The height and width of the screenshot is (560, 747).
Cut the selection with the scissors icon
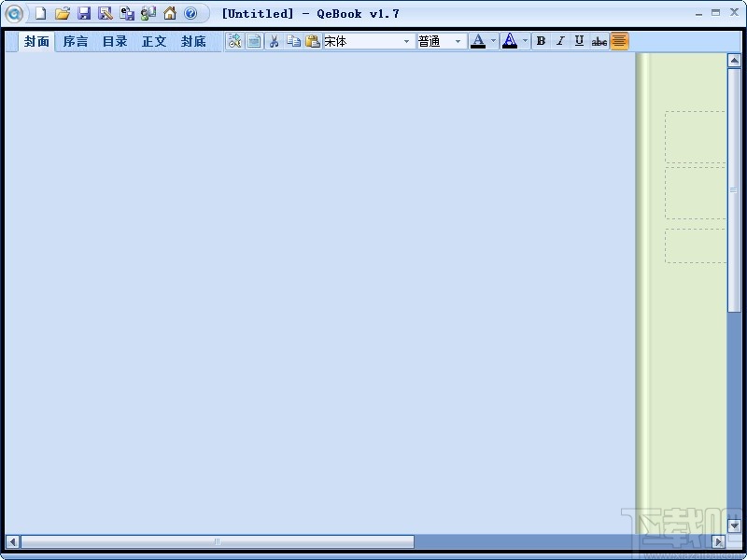click(274, 40)
